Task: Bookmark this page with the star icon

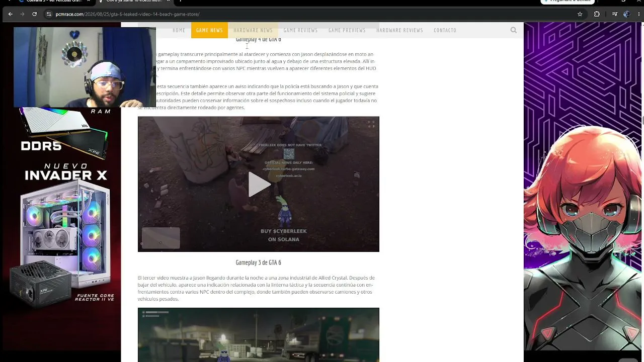Action: point(580,14)
